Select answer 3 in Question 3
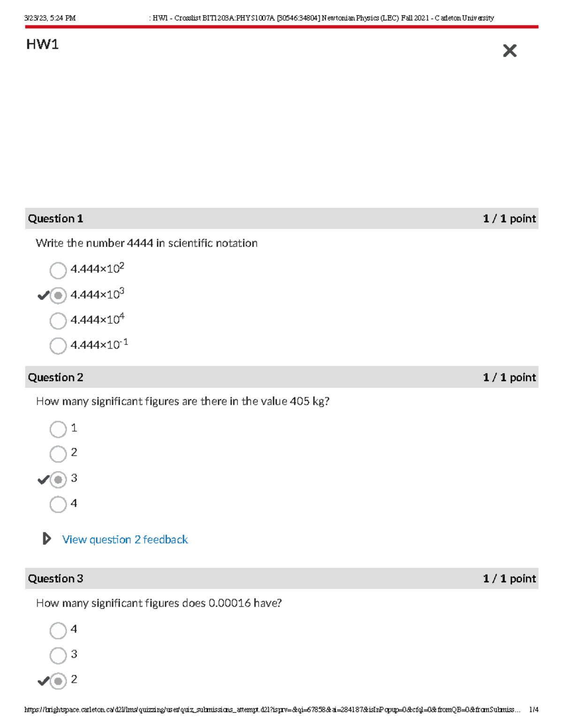Image resolution: width=563 pixels, height=728 pixels. (x=58, y=655)
